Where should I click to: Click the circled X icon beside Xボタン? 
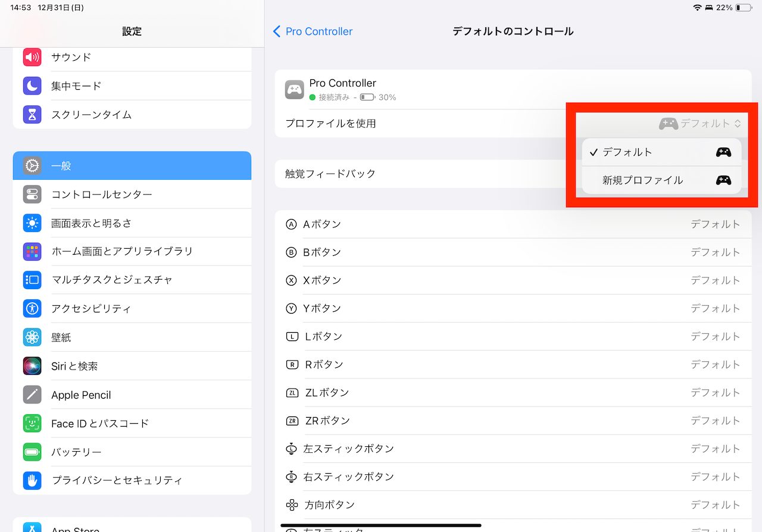291,280
